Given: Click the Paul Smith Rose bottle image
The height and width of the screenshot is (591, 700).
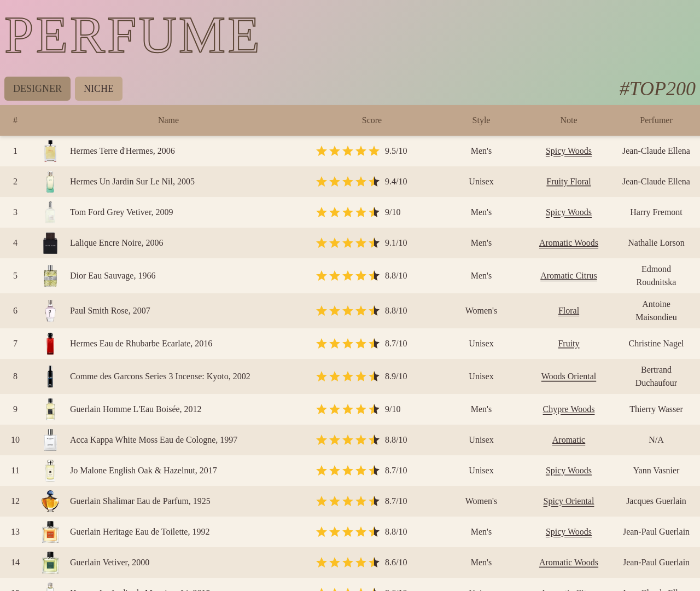Looking at the screenshot, I should (50, 311).
